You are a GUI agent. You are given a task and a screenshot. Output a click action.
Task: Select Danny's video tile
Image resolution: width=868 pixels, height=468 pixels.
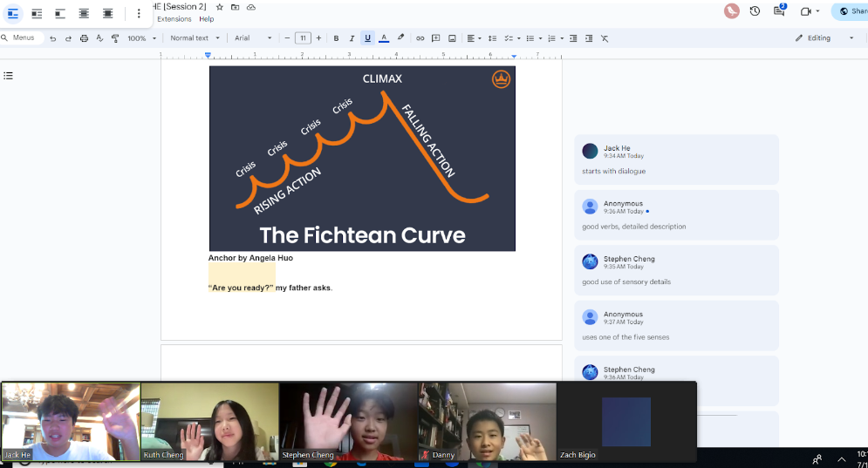pos(487,422)
